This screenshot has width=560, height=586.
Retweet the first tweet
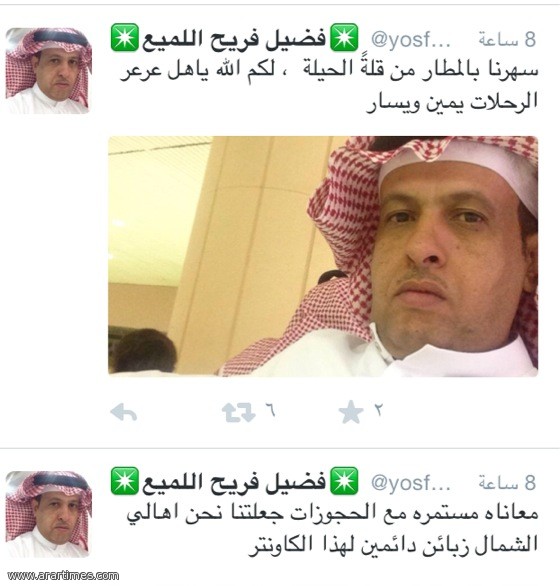tap(238, 413)
